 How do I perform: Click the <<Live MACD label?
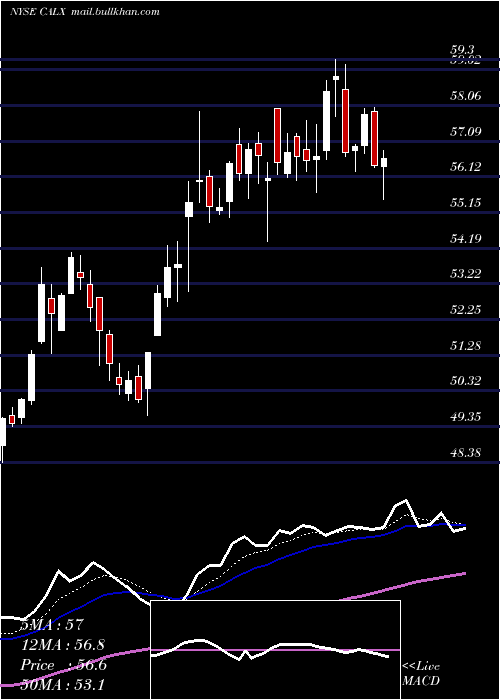tap(421, 674)
